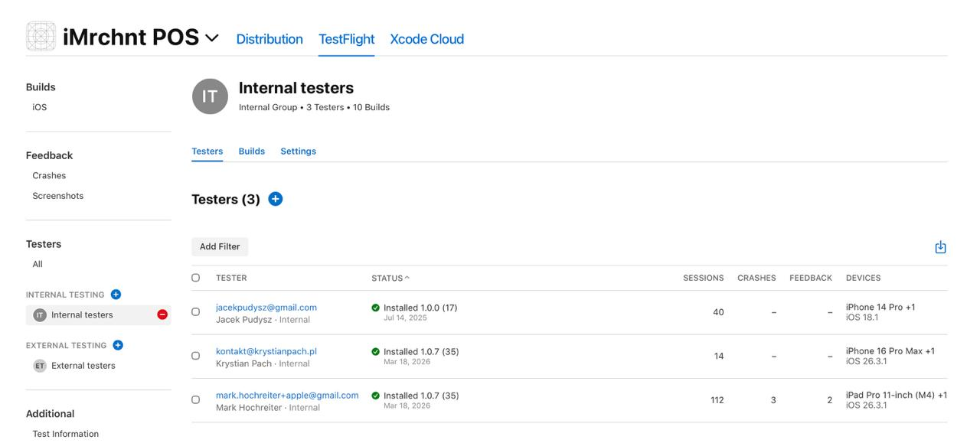
Task: Click the Sessions column header
Action: 703,278
